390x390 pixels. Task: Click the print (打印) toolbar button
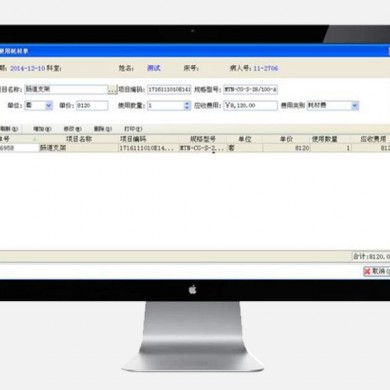(133, 129)
